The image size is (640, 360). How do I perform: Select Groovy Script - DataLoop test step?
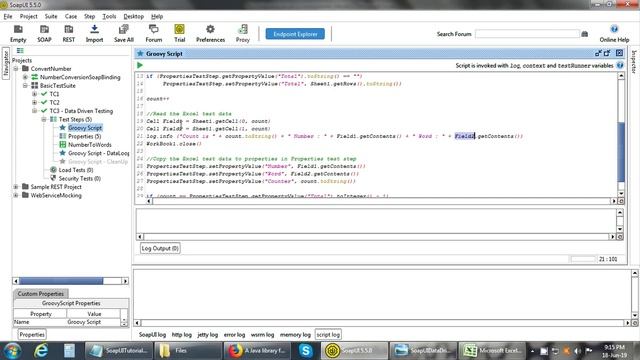pyautogui.click(x=98, y=153)
